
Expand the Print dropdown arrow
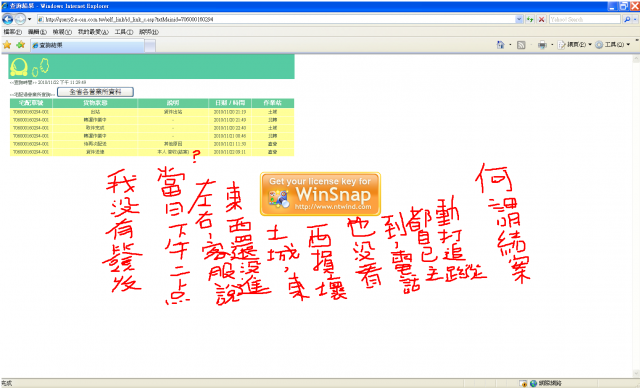552,44
